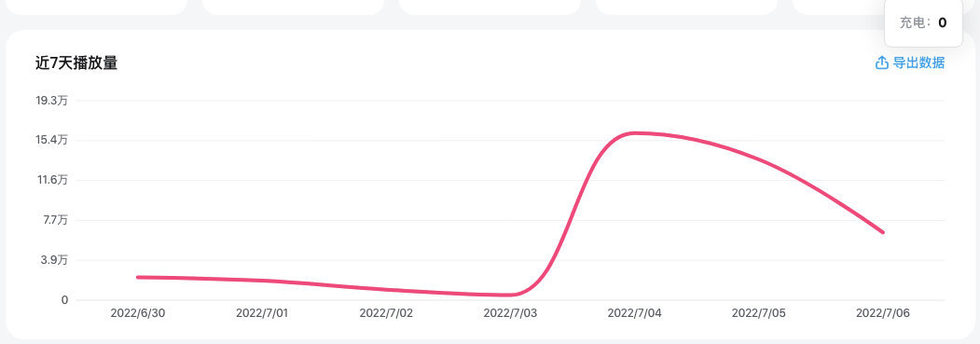The image size is (980, 344).
Task: Click the 11.6万 y-axis label
Action: pyautogui.click(x=52, y=180)
